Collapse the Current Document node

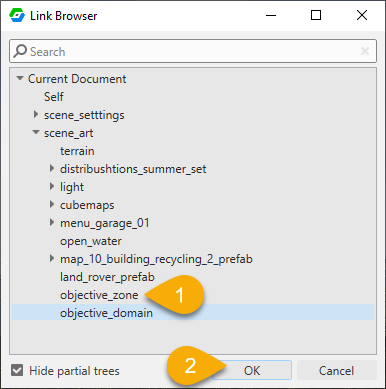[x=20, y=78]
